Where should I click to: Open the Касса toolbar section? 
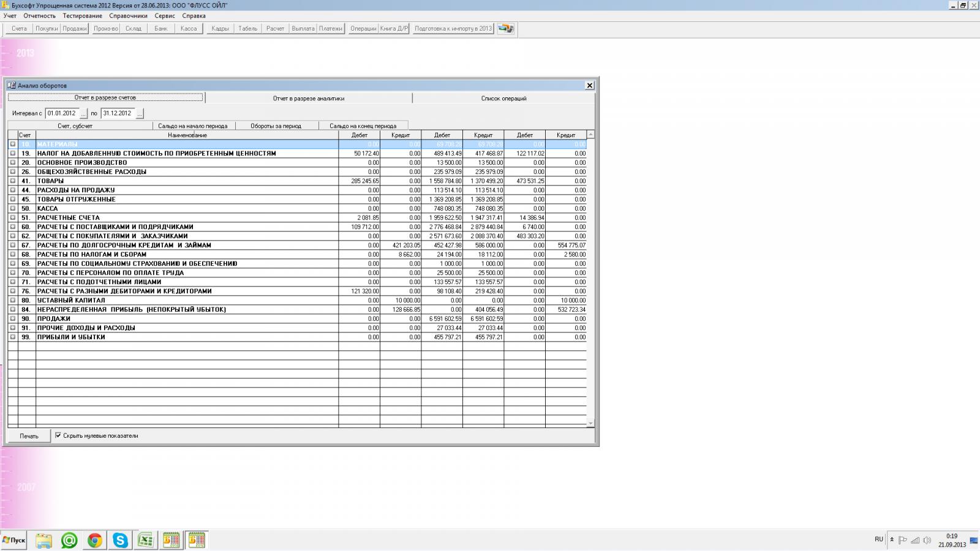click(x=189, y=29)
